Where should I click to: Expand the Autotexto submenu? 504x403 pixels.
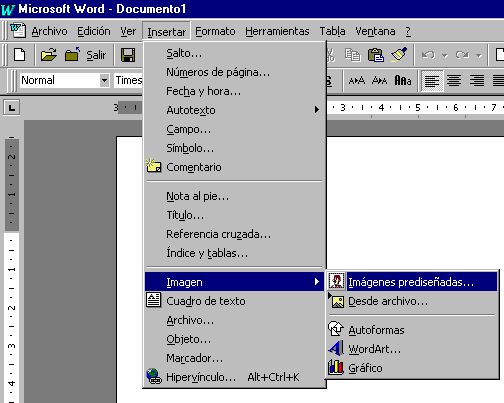[x=235, y=110]
